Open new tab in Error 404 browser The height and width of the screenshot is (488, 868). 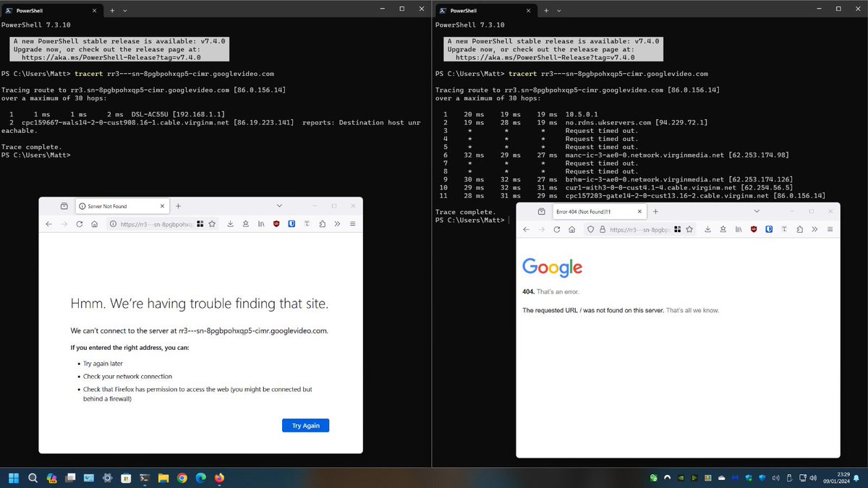(655, 211)
